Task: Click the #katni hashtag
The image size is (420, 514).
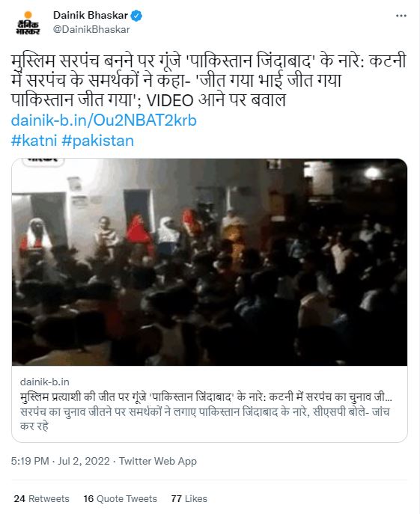Action: click(34, 141)
